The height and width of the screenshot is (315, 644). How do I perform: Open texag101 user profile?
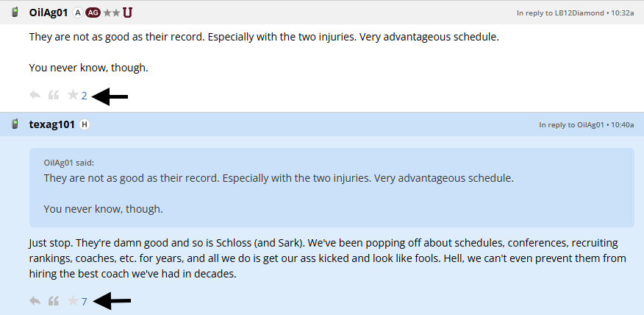(x=51, y=124)
